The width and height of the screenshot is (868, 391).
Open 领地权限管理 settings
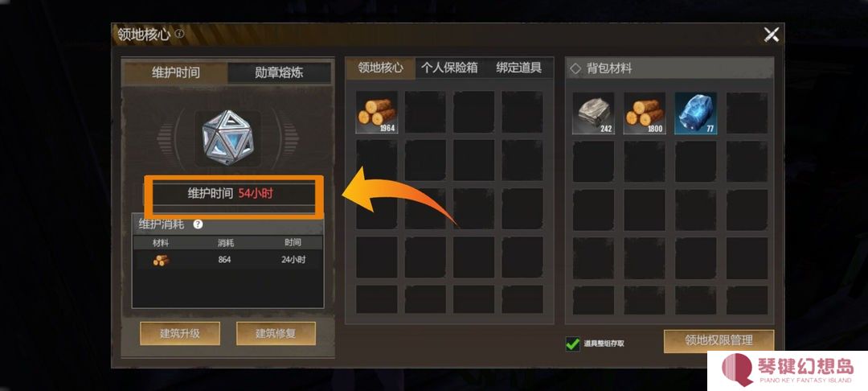click(719, 340)
